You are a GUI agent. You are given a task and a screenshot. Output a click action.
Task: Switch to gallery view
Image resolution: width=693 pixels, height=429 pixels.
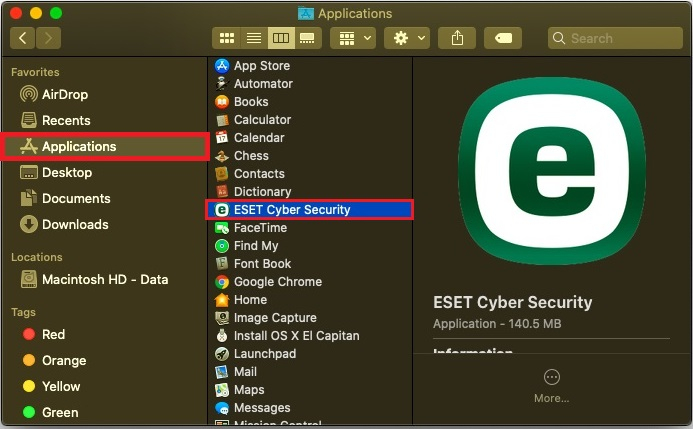pyautogui.click(x=308, y=38)
